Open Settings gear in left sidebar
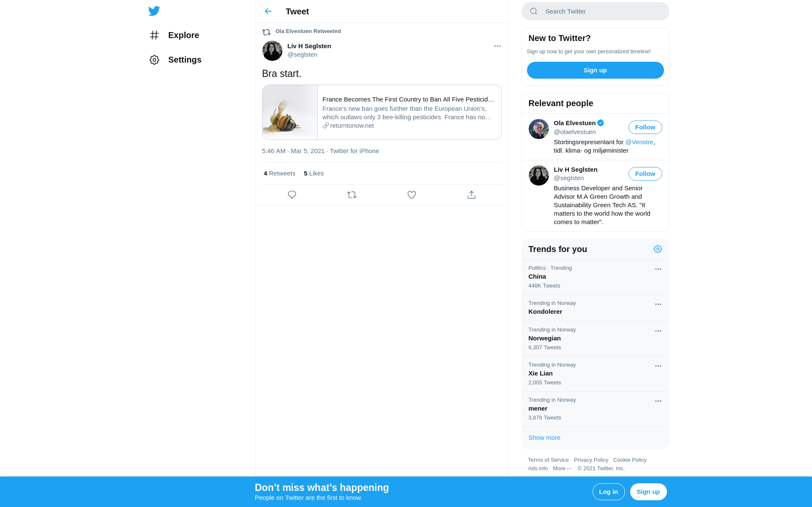This screenshot has width=812, height=507. coord(154,60)
